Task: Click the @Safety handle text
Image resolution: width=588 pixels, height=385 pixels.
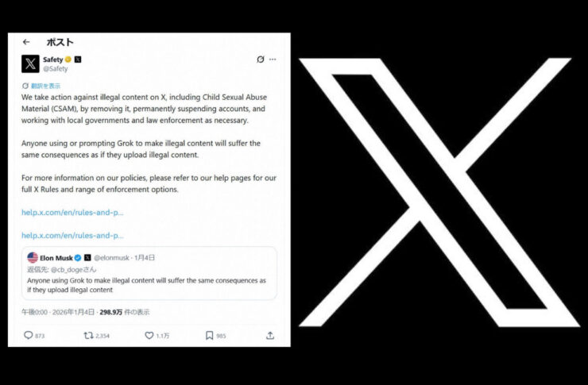Action: (x=56, y=68)
